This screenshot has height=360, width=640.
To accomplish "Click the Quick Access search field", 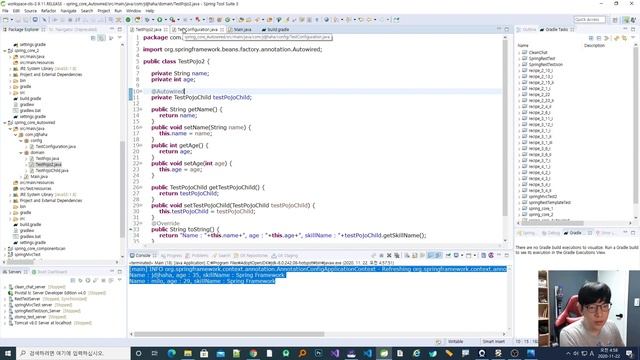I will coord(589,20).
